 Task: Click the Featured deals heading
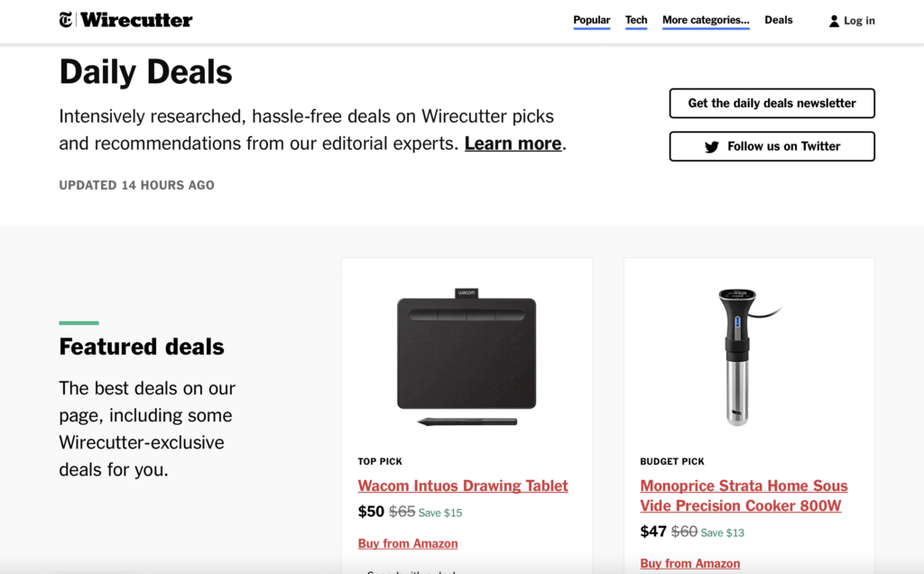[142, 347]
